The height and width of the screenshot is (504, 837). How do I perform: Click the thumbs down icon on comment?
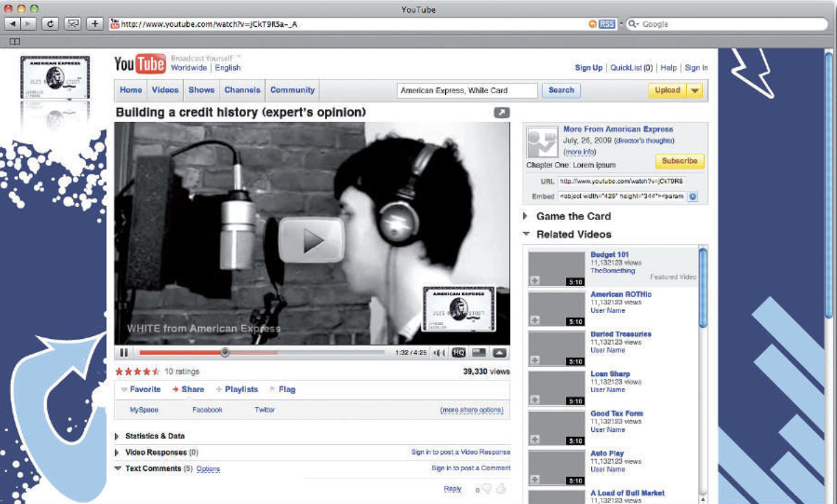click(x=486, y=489)
